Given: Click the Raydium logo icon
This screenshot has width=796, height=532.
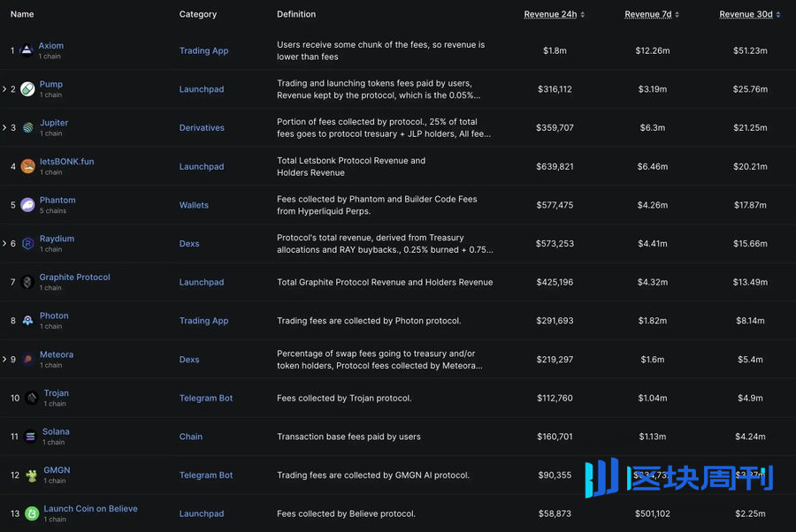Looking at the screenshot, I should tap(27, 243).
